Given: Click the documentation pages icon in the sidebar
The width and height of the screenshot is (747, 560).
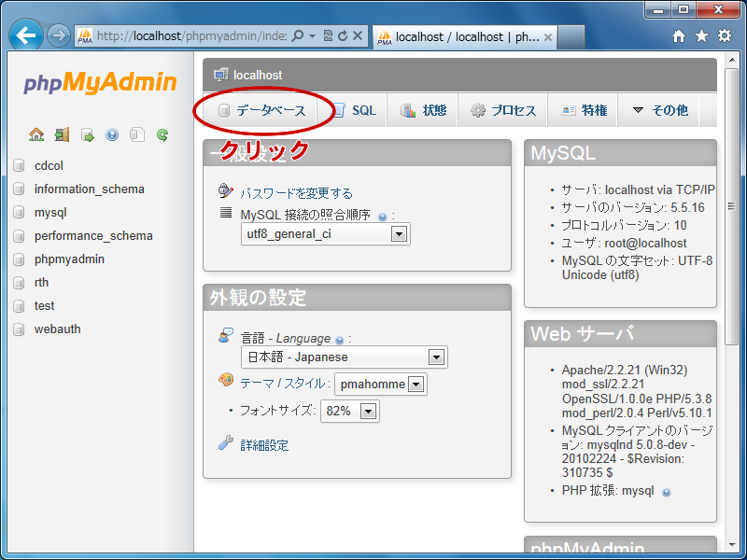Looking at the screenshot, I should point(137,134).
